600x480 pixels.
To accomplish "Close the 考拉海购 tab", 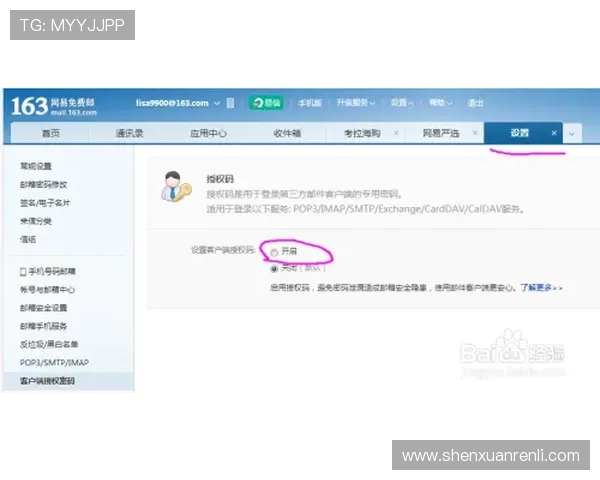I will (396, 133).
